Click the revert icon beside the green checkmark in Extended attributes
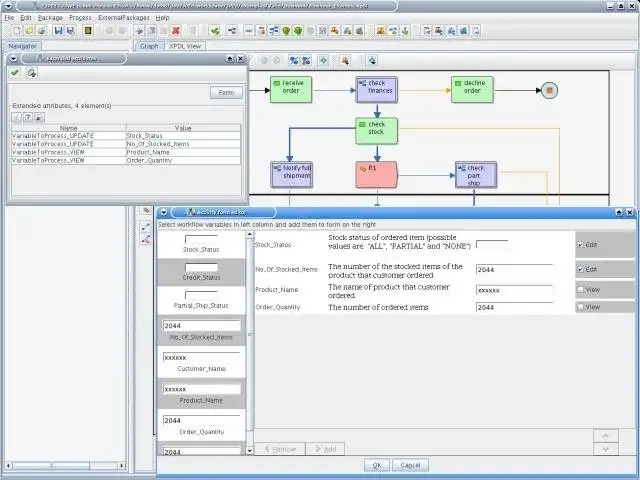The image size is (640, 480). point(31,73)
